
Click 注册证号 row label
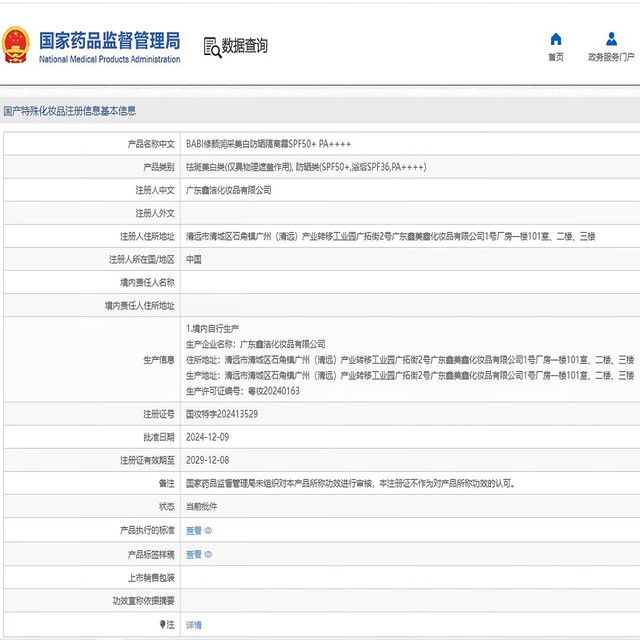tap(159, 414)
